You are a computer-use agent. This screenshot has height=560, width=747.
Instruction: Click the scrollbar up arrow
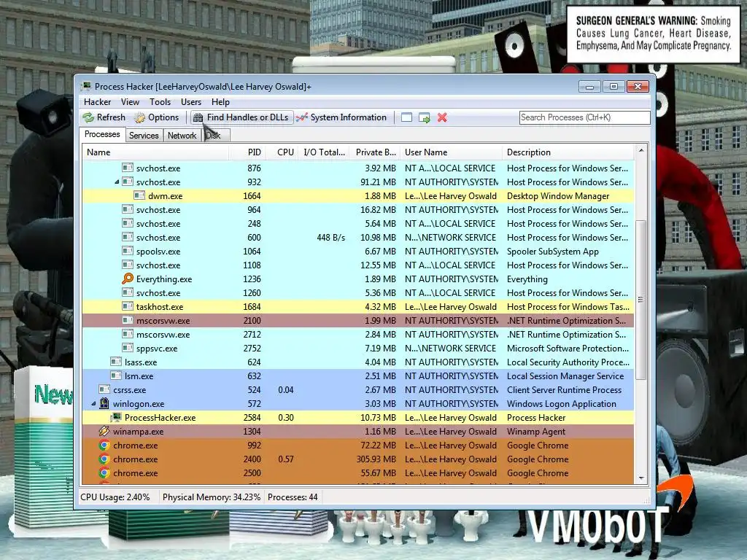pos(641,150)
